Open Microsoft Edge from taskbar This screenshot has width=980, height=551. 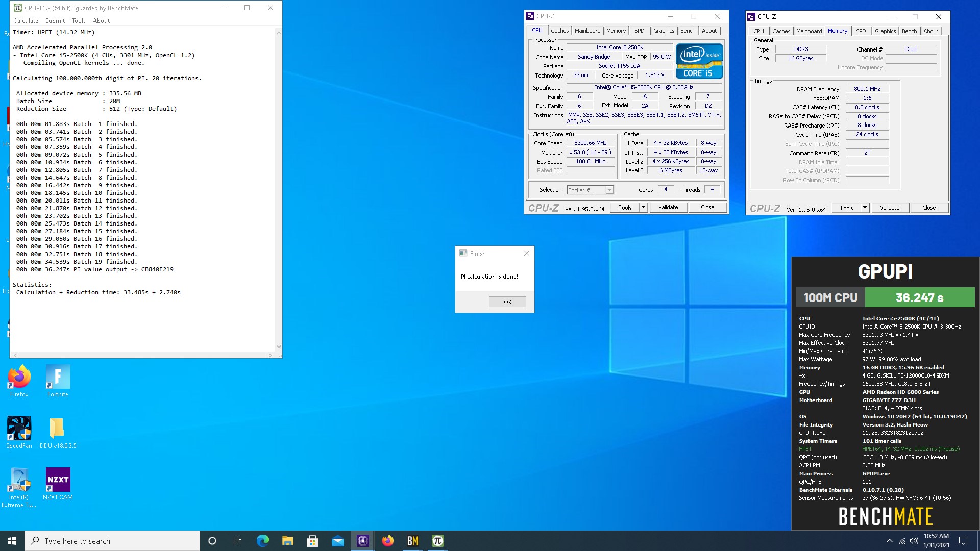tap(262, 541)
